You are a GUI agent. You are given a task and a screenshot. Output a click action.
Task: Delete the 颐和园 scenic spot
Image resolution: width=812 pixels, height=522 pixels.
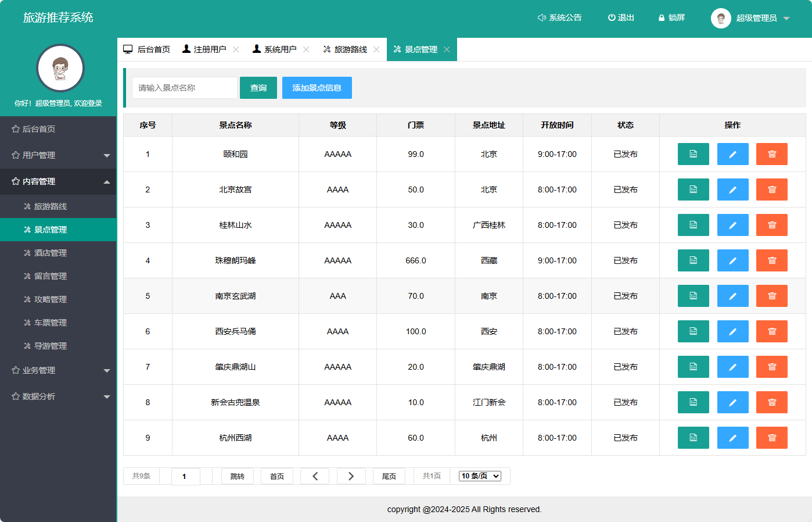(772, 154)
